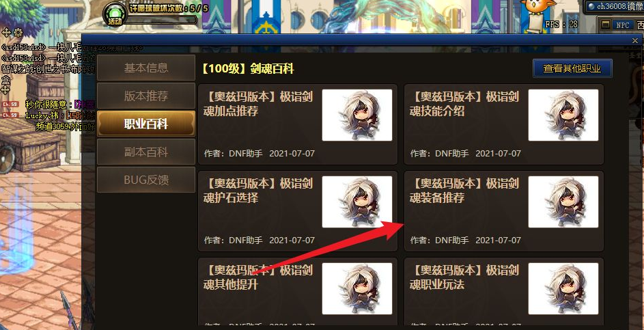Open 极诣剑魂加点推荐 article
This screenshot has height=330, width=644.
[x=298, y=124]
